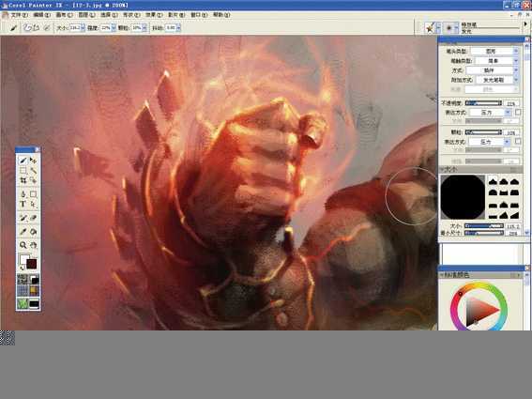Open jitter popup arrow on property bar
This screenshot has height=399, width=532.
[x=178, y=28]
